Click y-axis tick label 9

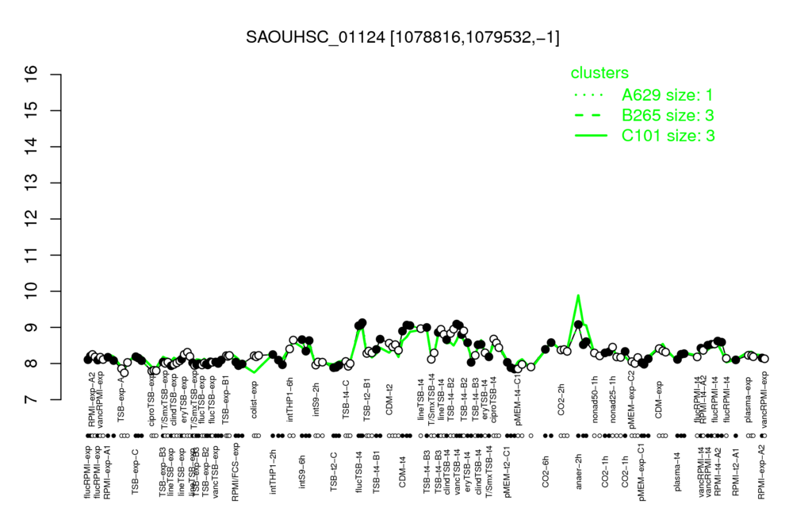(x=32, y=328)
